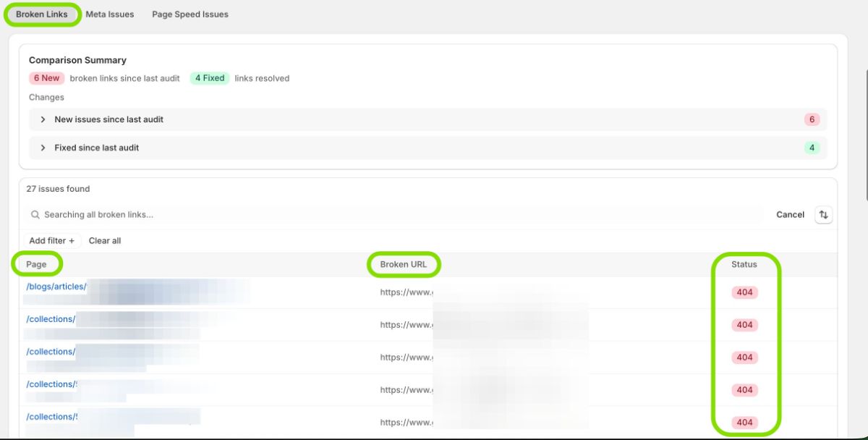The height and width of the screenshot is (440, 868).
Task: Click Clear all filters
Action: (x=105, y=241)
